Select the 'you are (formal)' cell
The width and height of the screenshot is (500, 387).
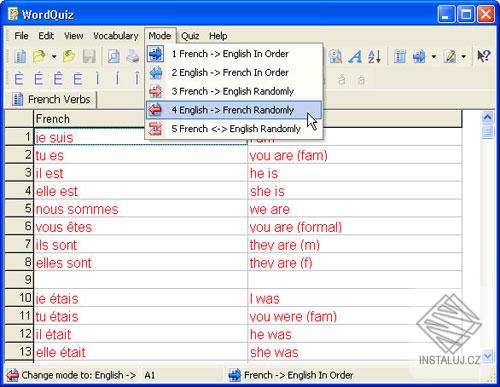click(355, 227)
